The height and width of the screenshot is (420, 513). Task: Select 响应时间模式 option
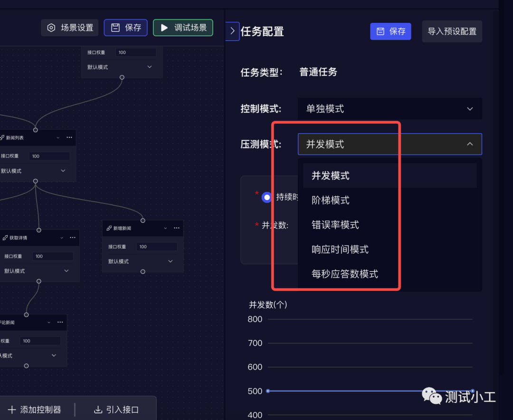coord(389,249)
